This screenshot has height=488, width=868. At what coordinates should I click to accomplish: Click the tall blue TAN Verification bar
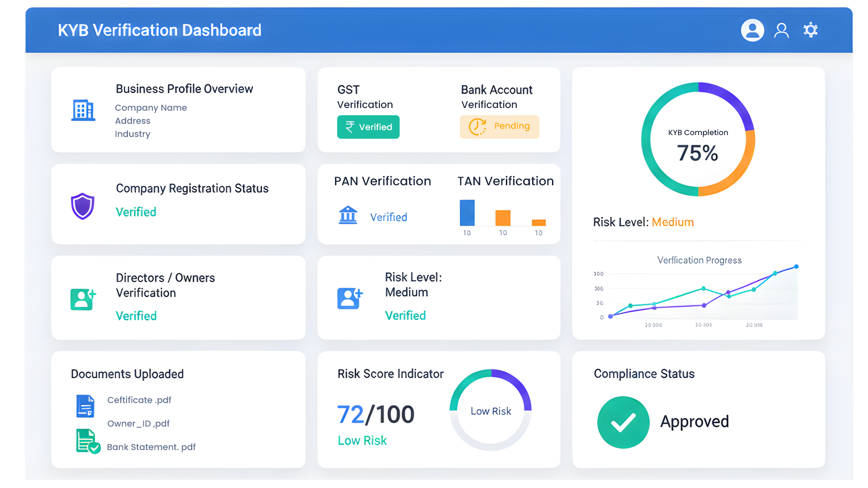tap(467, 212)
